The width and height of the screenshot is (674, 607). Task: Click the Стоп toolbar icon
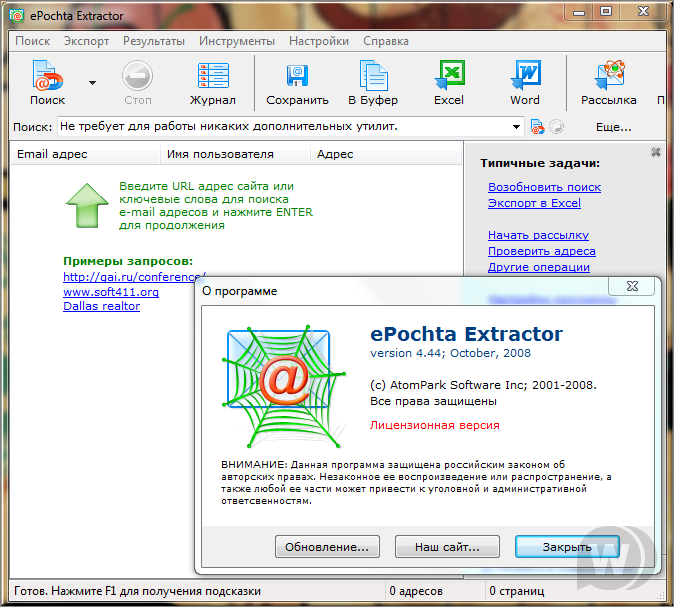tap(138, 83)
